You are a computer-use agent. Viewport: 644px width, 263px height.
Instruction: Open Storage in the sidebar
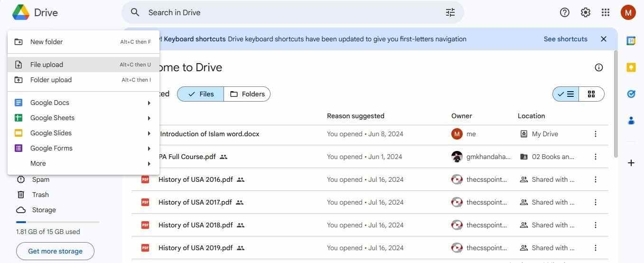click(44, 210)
